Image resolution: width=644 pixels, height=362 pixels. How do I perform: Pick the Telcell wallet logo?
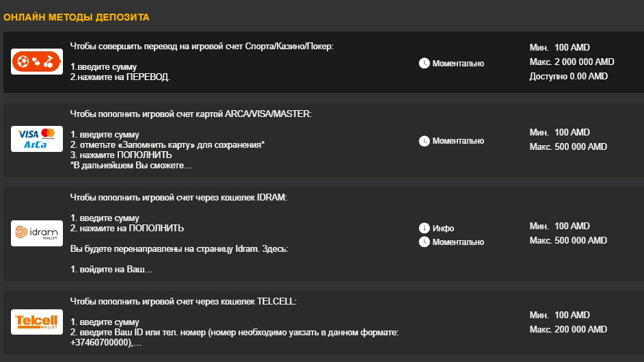pyautogui.click(x=37, y=322)
